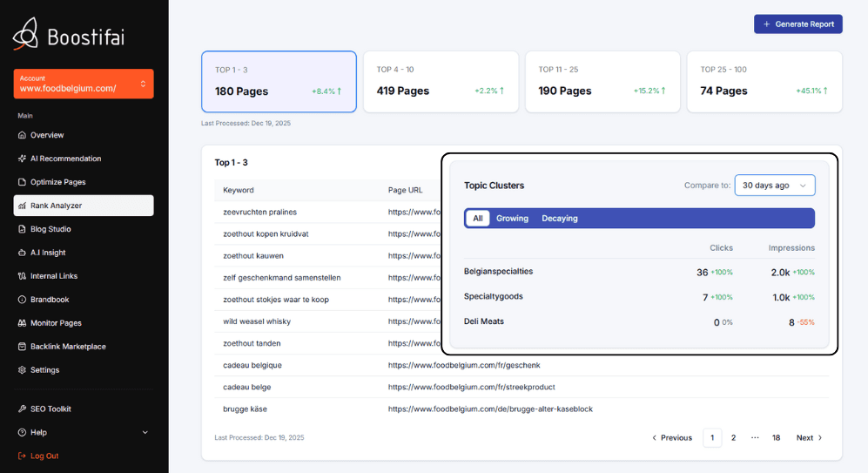The width and height of the screenshot is (868, 473).
Task: Click the Overview home icon
Action: pyautogui.click(x=22, y=135)
